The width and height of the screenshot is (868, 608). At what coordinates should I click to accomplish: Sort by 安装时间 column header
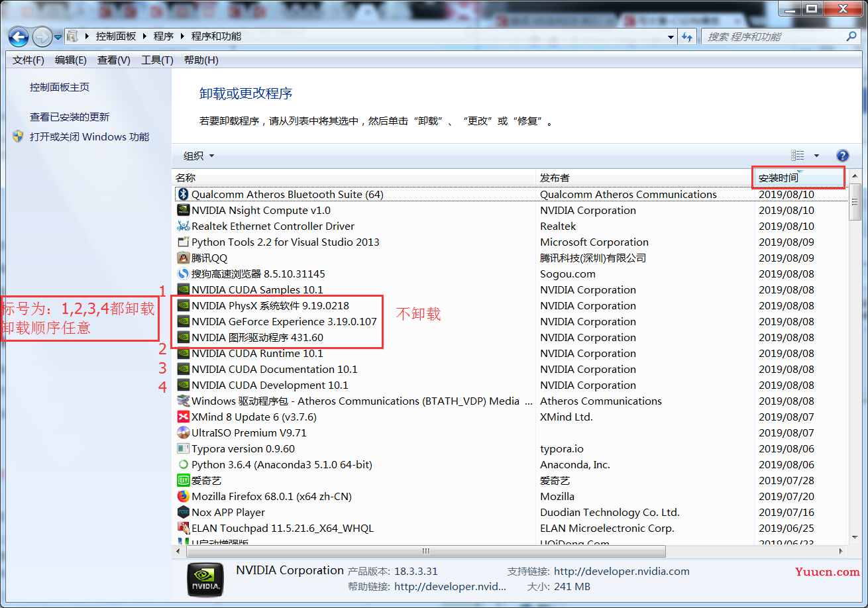coord(800,177)
